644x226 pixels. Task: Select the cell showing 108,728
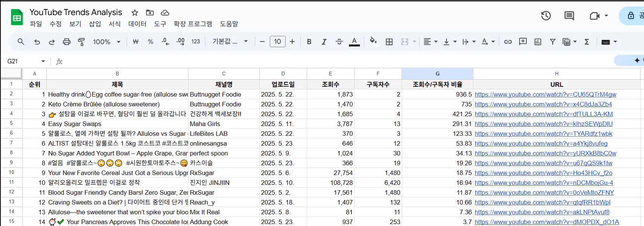click(x=330, y=183)
